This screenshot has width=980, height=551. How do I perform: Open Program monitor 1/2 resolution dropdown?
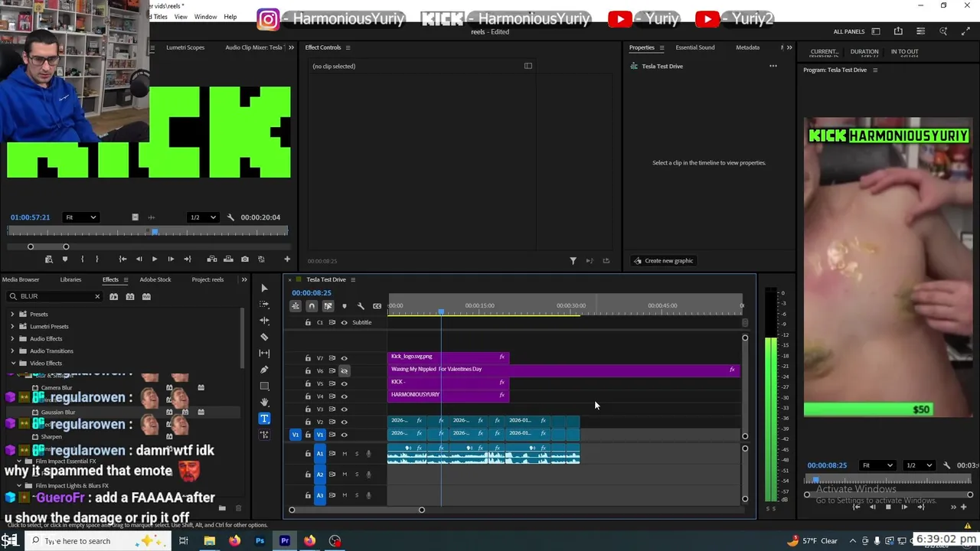click(x=920, y=465)
